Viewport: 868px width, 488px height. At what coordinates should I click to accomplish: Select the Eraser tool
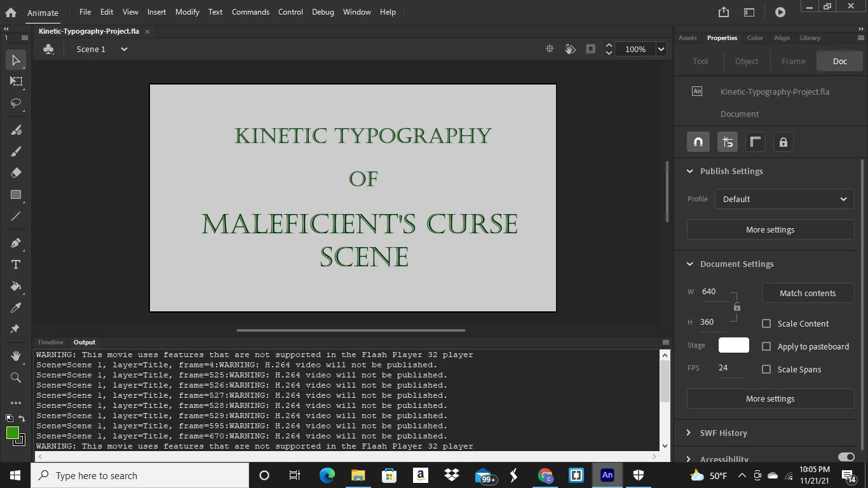(16, 173)
